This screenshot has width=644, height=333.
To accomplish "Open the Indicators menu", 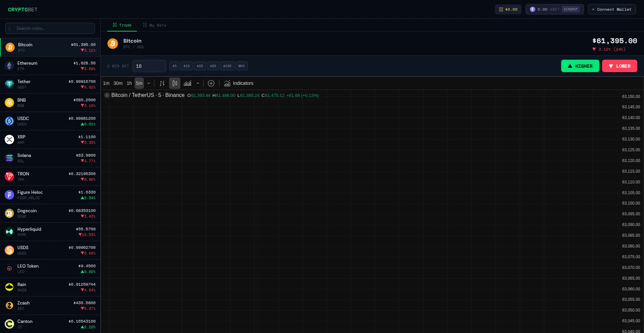I will click(239, 83).
